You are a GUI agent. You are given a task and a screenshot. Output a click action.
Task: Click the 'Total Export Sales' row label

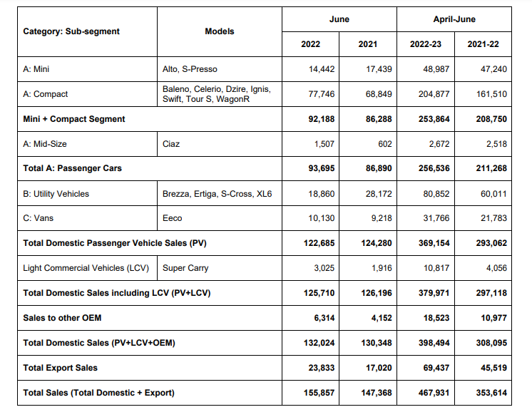[x=60, y=368]
